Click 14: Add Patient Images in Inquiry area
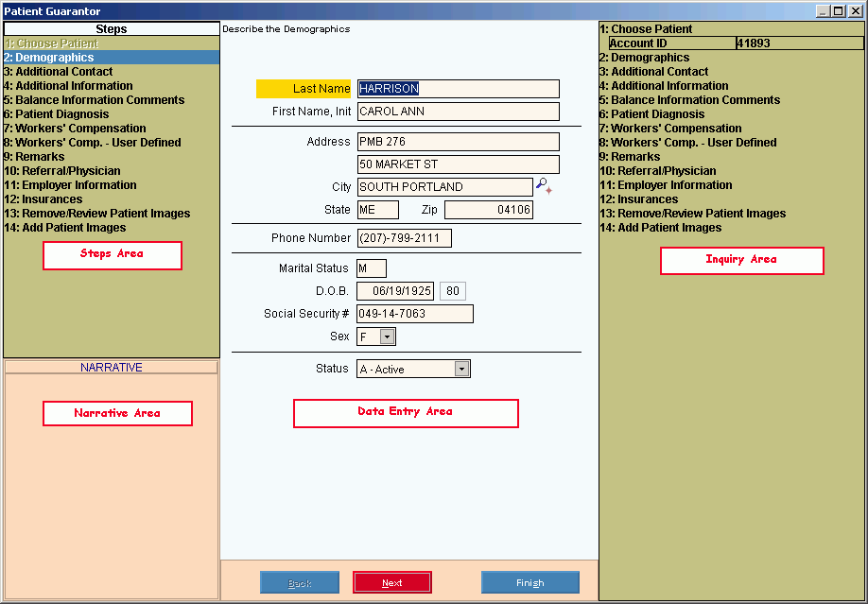 tap(660, 228)
